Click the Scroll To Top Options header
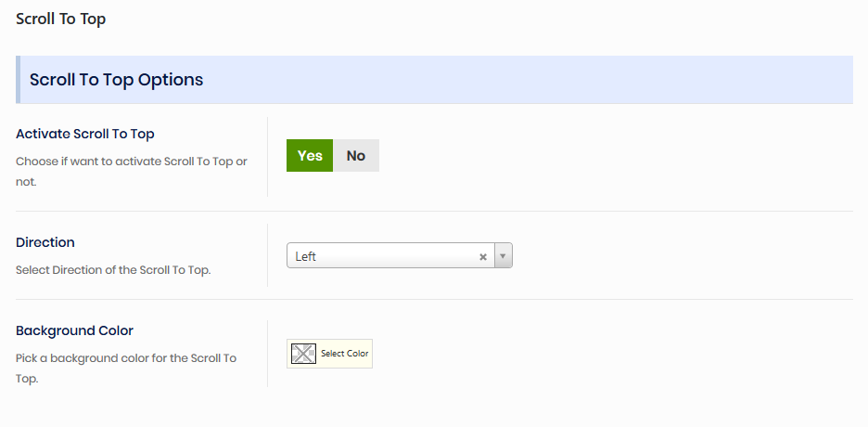This screenshot has height=427, width=868. tap(117, 80)
